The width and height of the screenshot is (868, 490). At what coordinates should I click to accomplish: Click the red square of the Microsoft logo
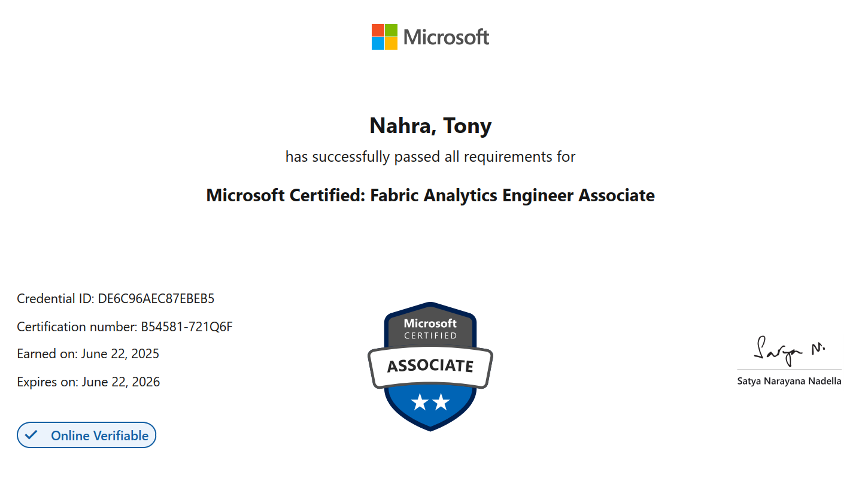pos(378,30)
